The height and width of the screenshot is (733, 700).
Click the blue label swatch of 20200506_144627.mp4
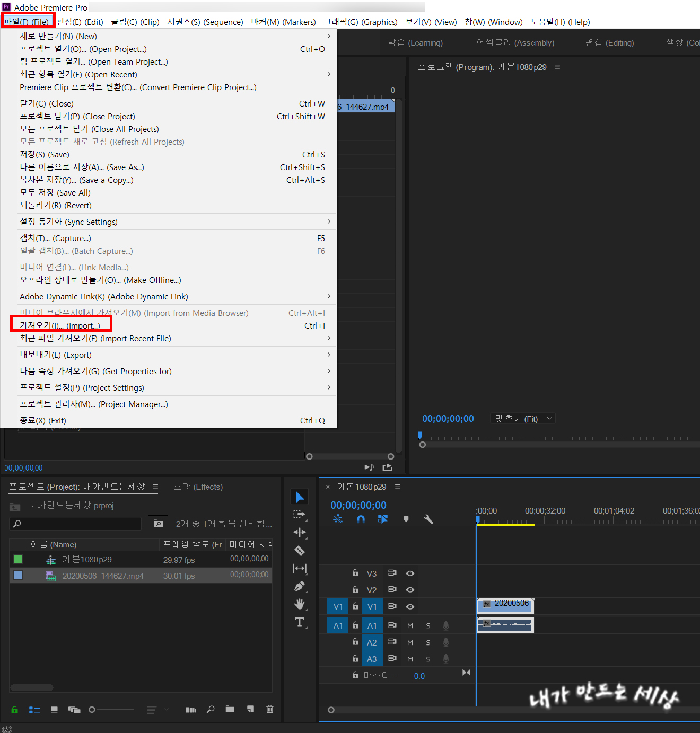pos(18,575)
